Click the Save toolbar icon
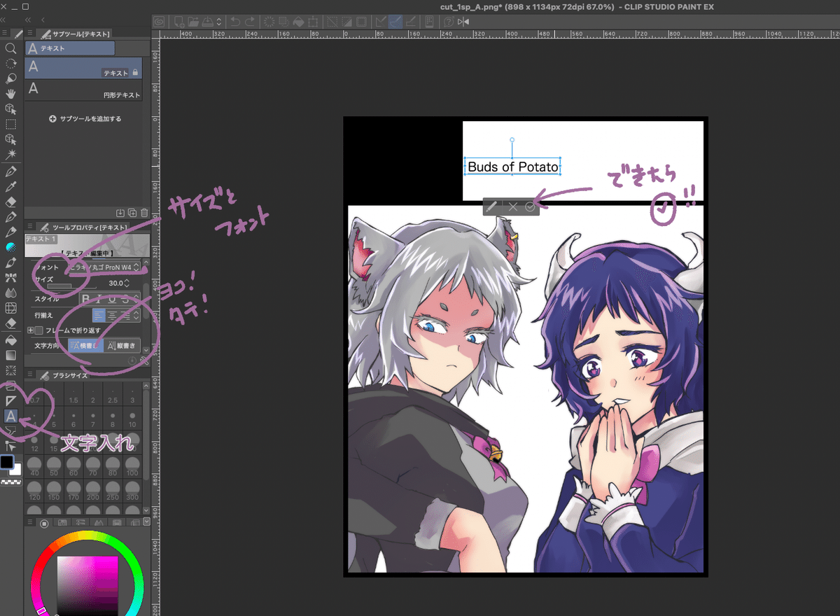Image resolution: width=840 pixels, height=616 pixels. pos(208,22)
